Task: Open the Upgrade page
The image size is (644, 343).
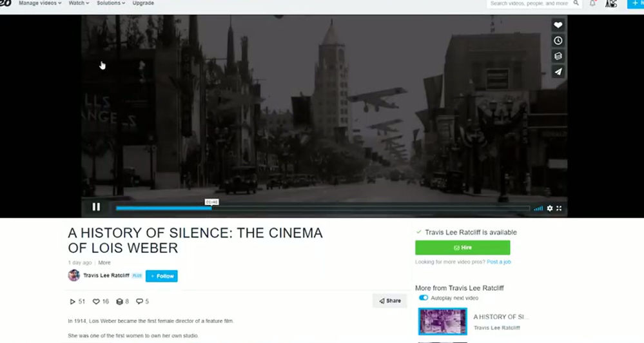Action: coord(143,3)
